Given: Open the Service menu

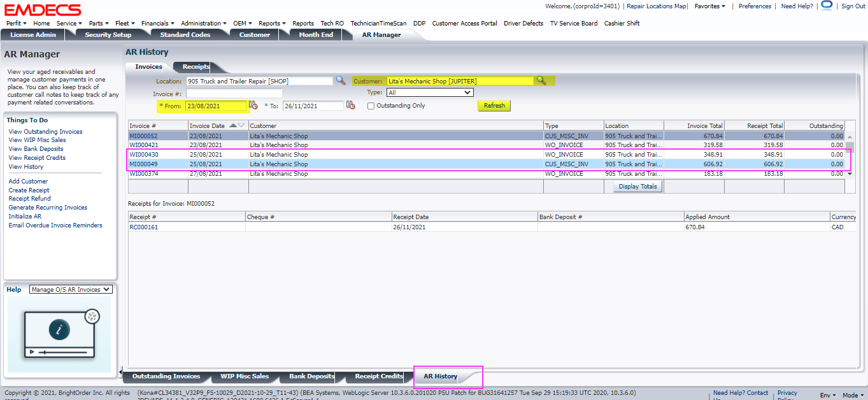Looking at the screenshot, I should 69,24.
